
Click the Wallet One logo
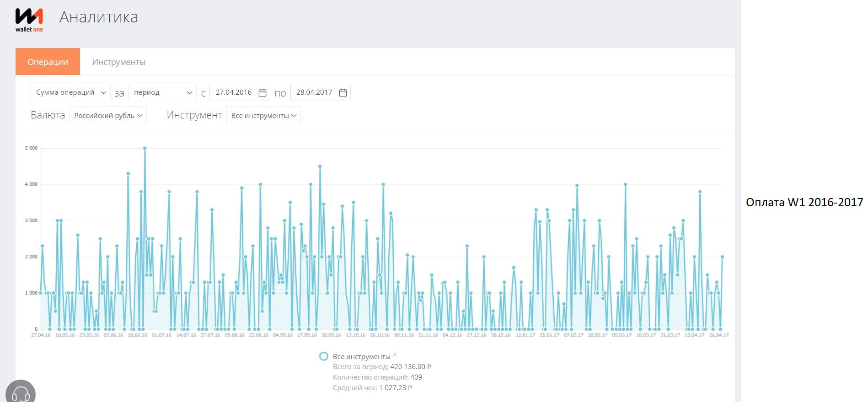[x=29, y=20]
